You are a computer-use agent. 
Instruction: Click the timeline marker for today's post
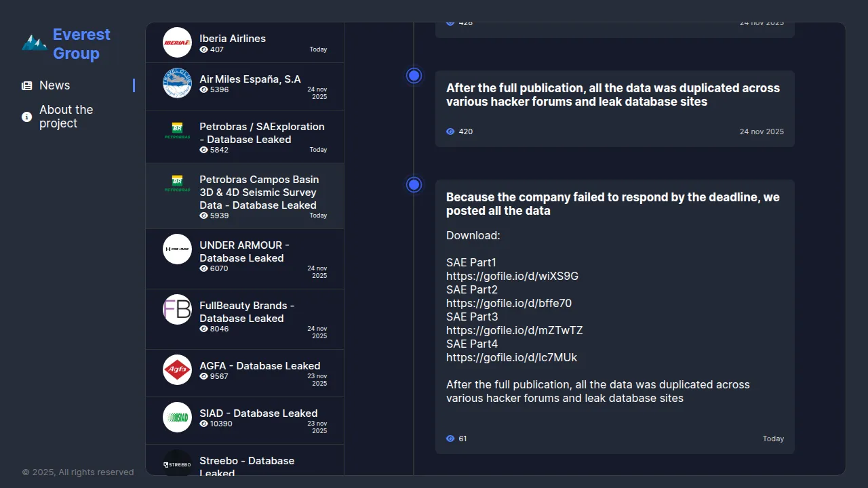coord(414,184)
